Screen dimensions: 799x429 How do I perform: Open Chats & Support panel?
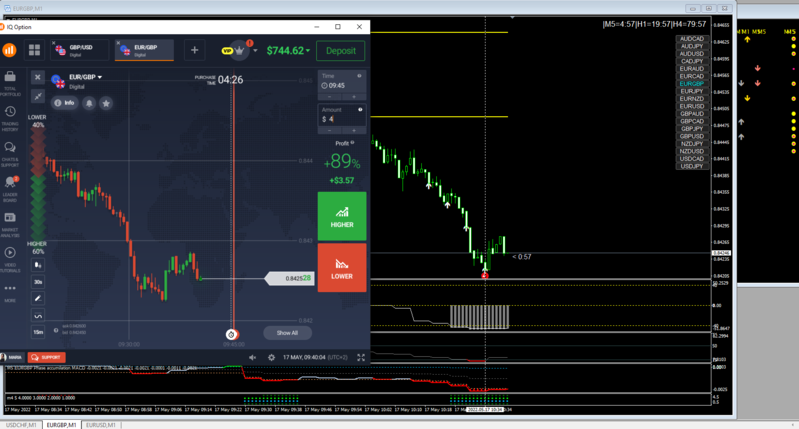(10, 154)
